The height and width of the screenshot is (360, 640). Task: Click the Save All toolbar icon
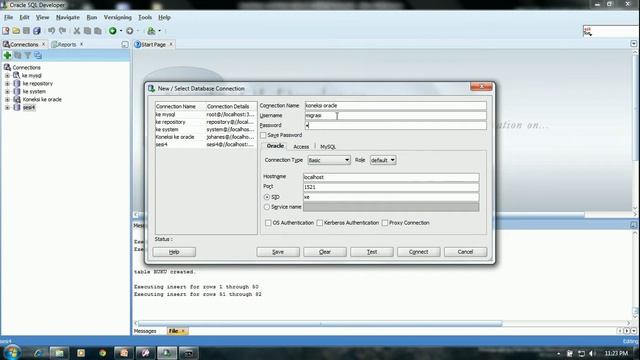coord(37,31)
